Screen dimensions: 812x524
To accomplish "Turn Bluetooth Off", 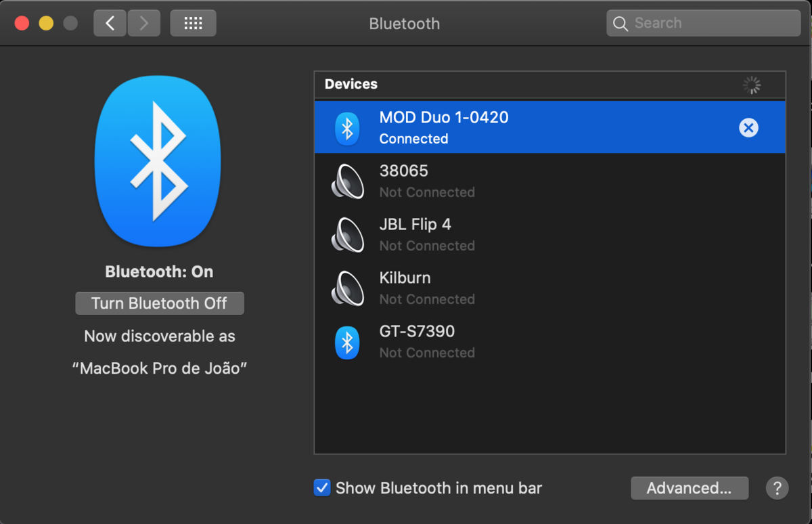I will click(x=159, y=303).
